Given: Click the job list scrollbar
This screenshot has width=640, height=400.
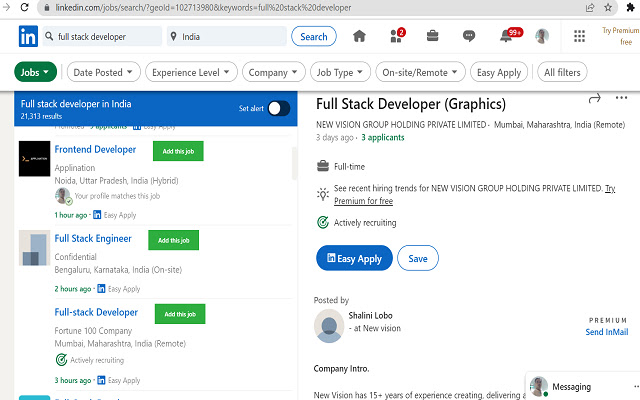Looking at the screenshot, I should point(294,163).
